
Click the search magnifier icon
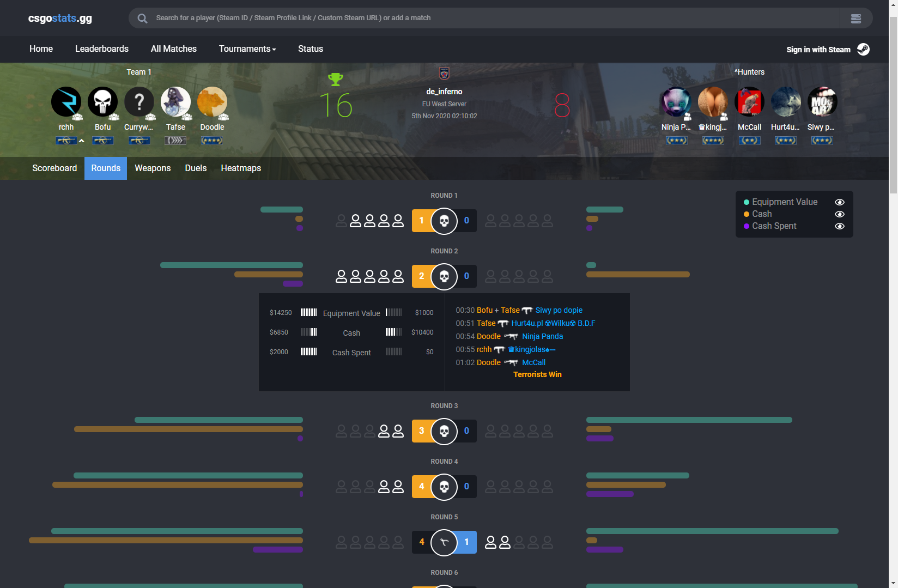(142, 18)
